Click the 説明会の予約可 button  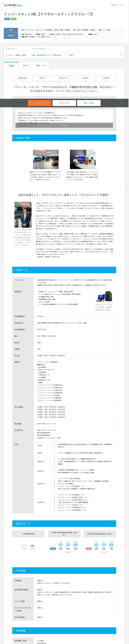tap(64, 103)
